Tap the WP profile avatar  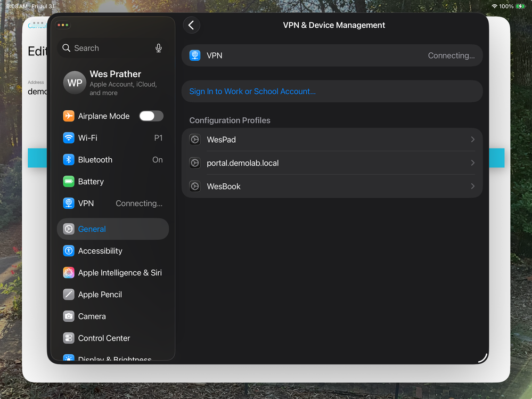coord(75,83)
